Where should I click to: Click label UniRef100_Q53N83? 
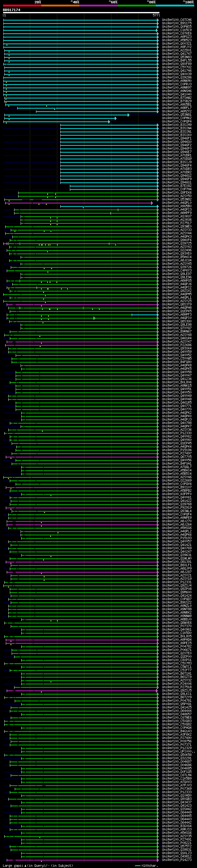177,57
